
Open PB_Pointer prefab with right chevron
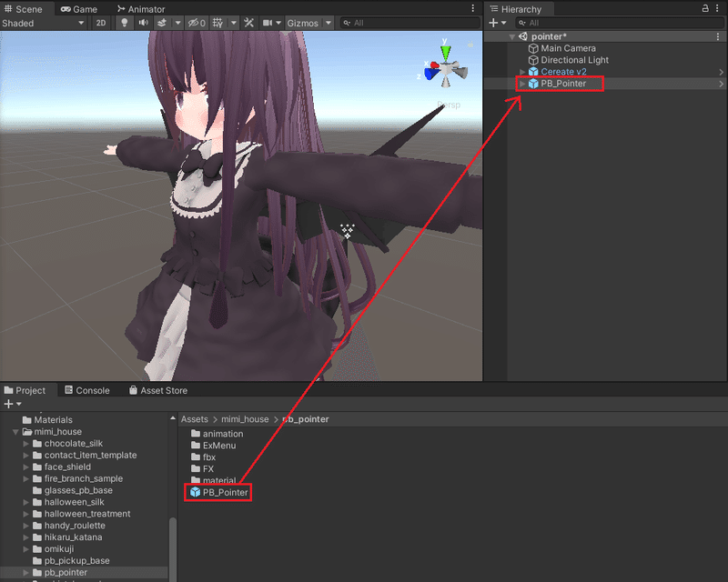point(721,84)
